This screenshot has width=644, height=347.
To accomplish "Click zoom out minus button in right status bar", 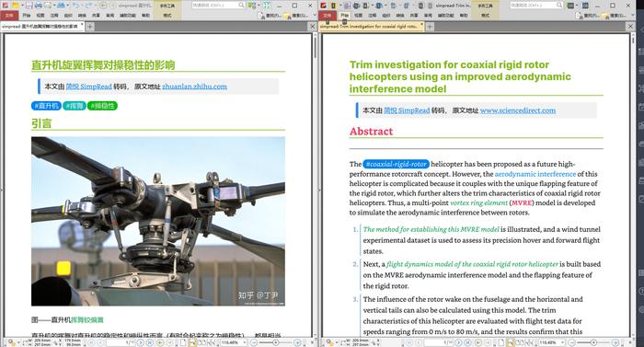I will [x=572, y=342].
